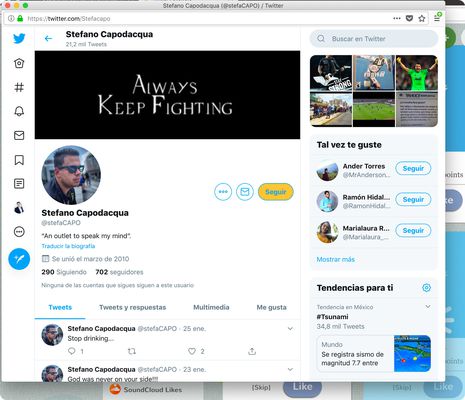
Task: Go back with the left arrow
Action: coord(48,39)
